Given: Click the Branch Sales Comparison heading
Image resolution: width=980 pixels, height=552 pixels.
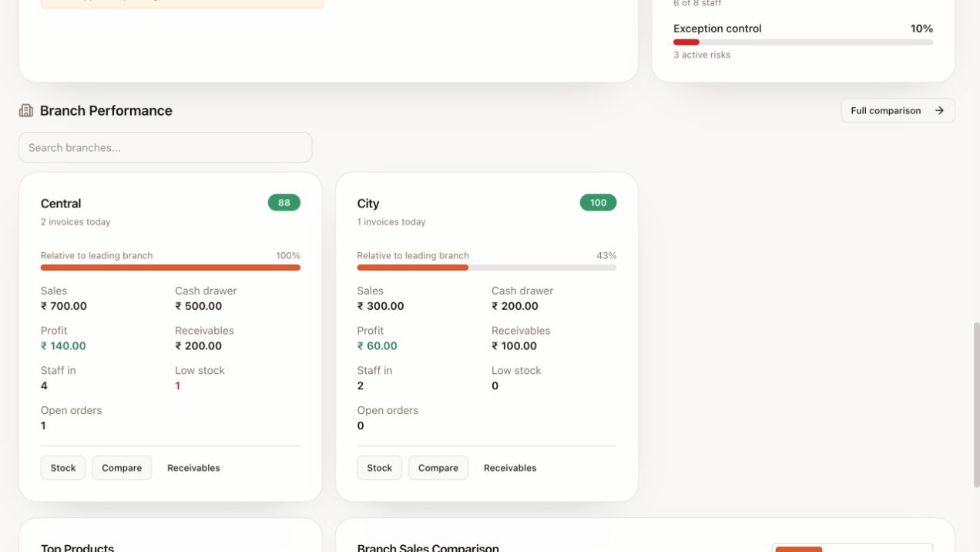Looking at the screenshot, I should pos(428,547).
